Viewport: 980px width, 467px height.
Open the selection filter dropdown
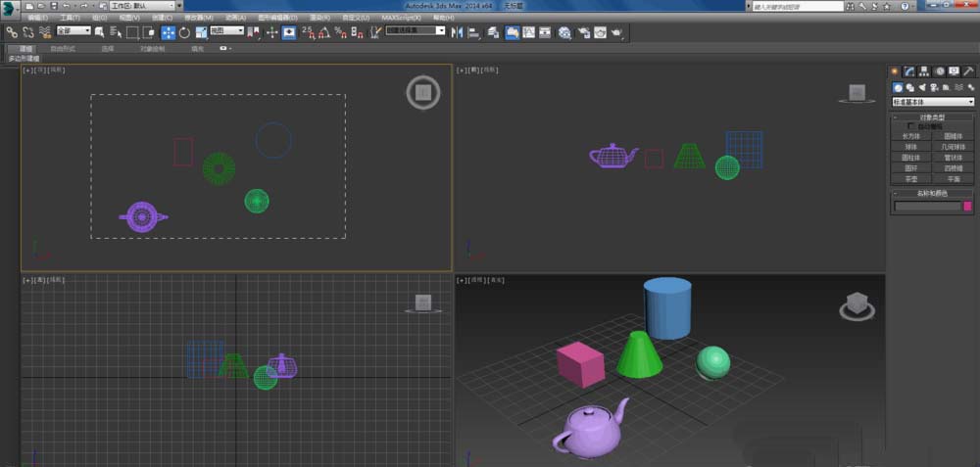(x=73, y=31)
